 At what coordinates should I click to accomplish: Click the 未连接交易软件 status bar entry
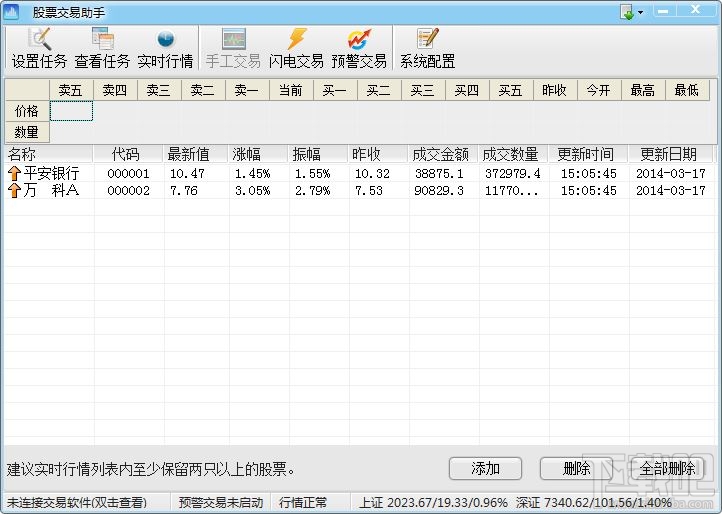click(x=77, y=502)
